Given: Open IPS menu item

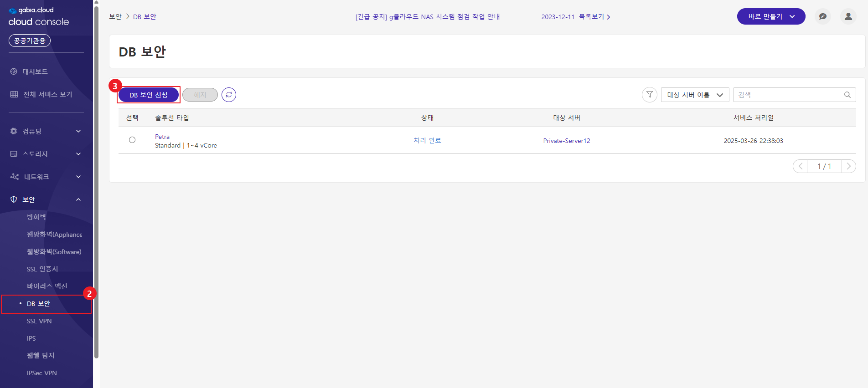Looking at the screenshot, I should tap(31, 338).
